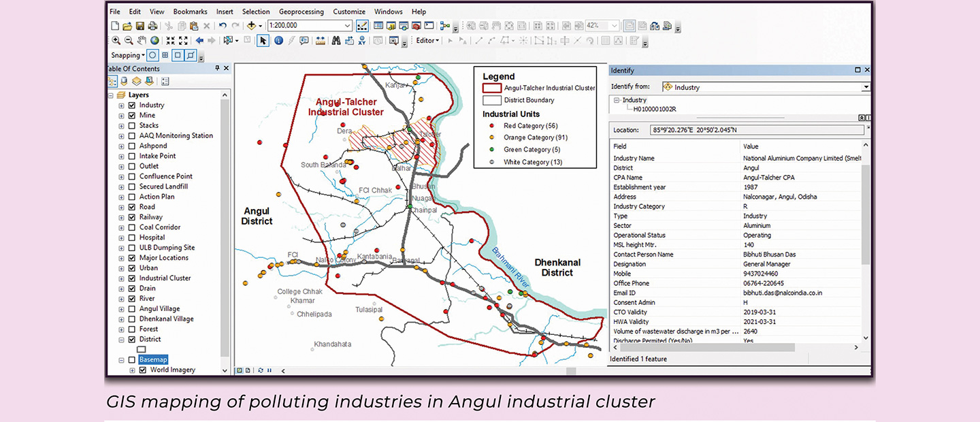This screenshot has width=980, height=422.
Task: Open Identify from layer dropdown
Action: click(866, 87)
